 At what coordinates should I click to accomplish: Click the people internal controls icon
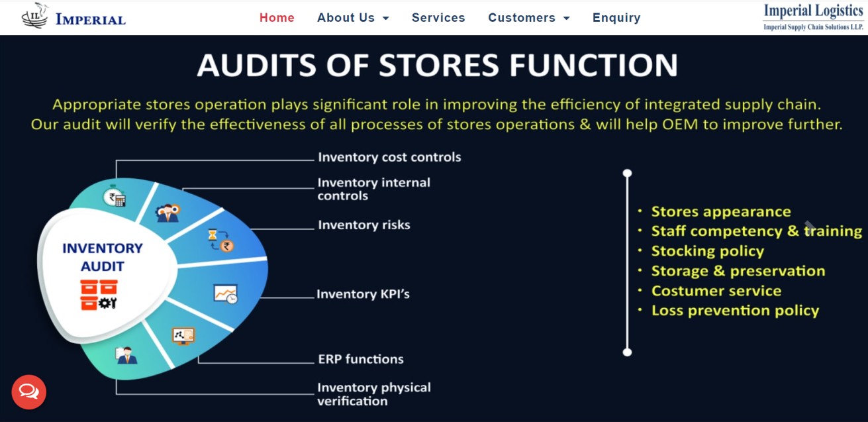[167, 213]
